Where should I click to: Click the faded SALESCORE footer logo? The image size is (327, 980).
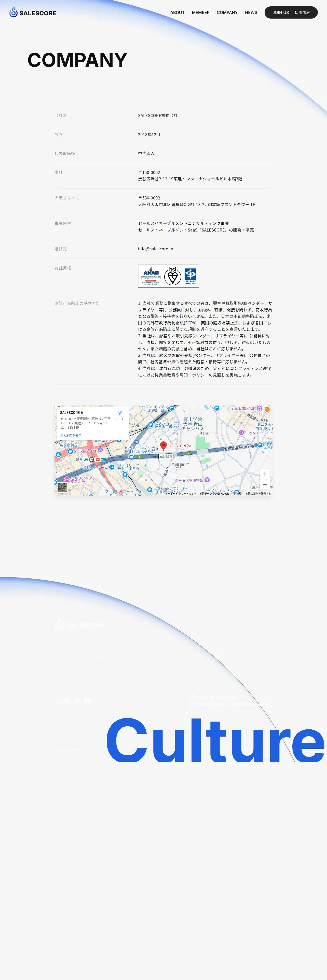80,624
